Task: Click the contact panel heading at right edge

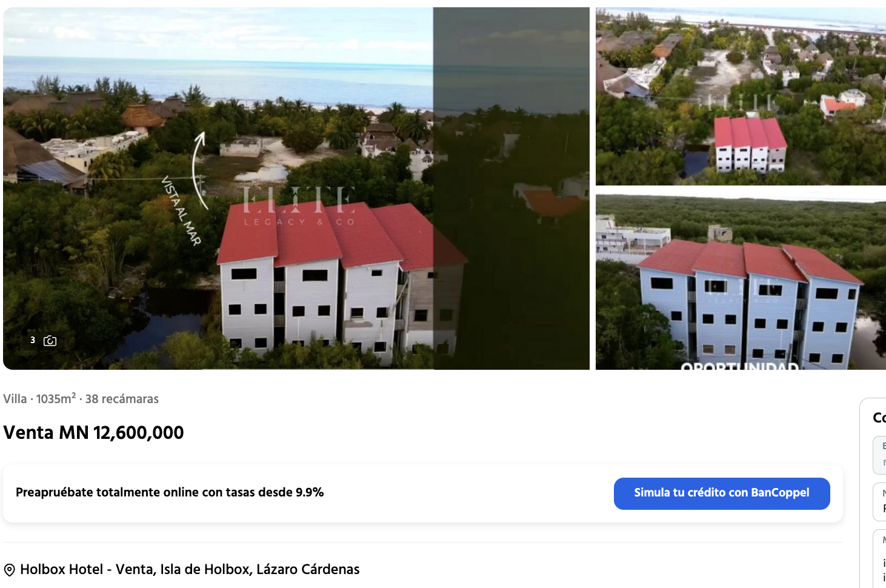Action: click(879, 418)
